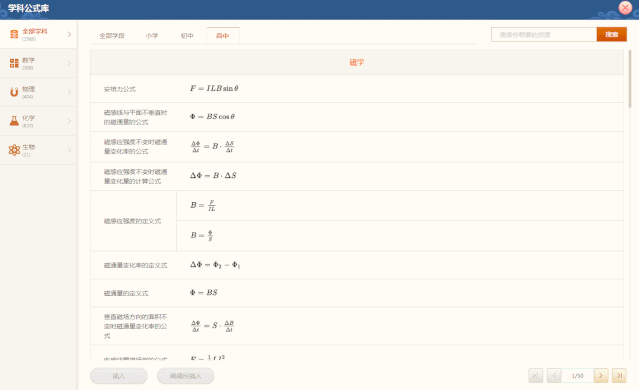Go to the first page
The image size is (639, 390).
click(x=535, y=375)
